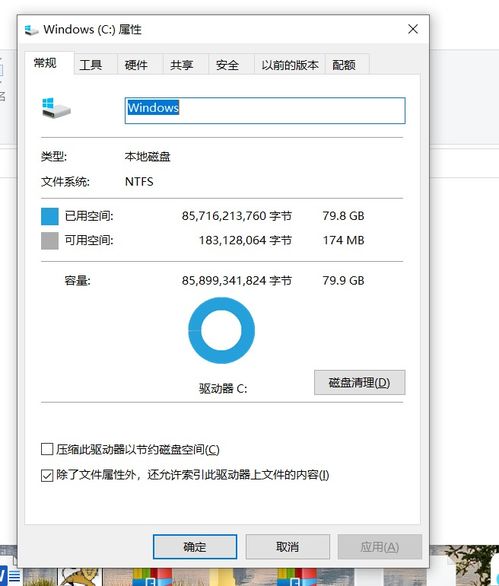Click the gray 可用空间 color square
The height and width of the screenshot is (586, 499).
click(x=50, y=240)
